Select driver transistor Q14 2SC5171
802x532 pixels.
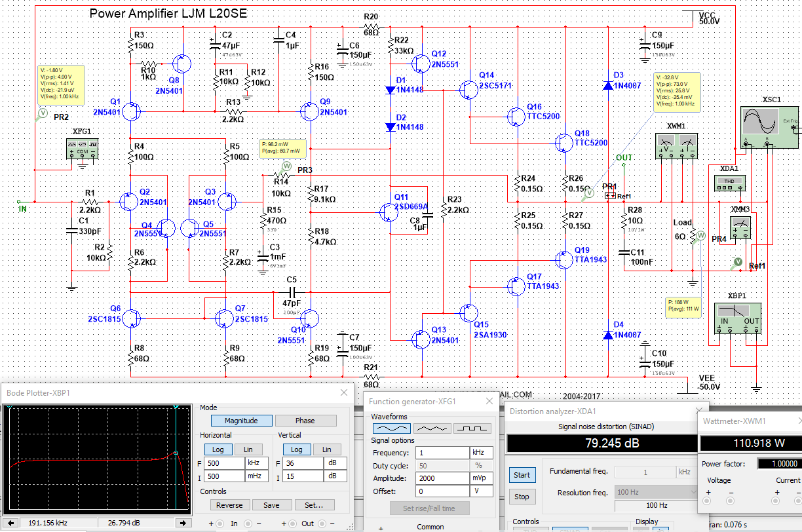point(469,90)
